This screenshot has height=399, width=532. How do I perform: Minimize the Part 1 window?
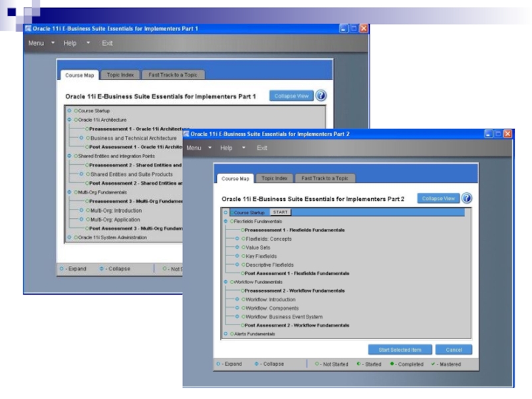tap(344, 29)
